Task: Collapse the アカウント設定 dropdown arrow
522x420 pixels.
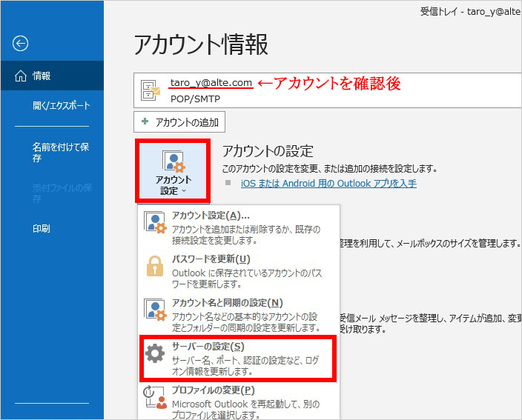Action: pyautogui.click(x=184, y=191)
